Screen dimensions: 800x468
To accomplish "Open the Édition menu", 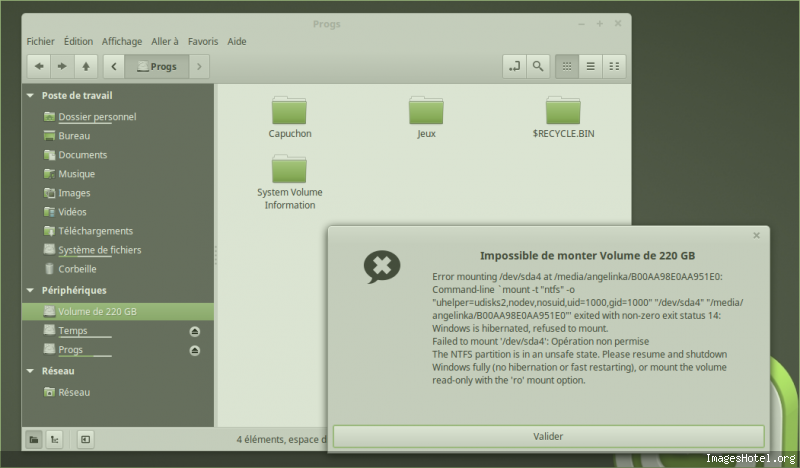I will 78,41.
